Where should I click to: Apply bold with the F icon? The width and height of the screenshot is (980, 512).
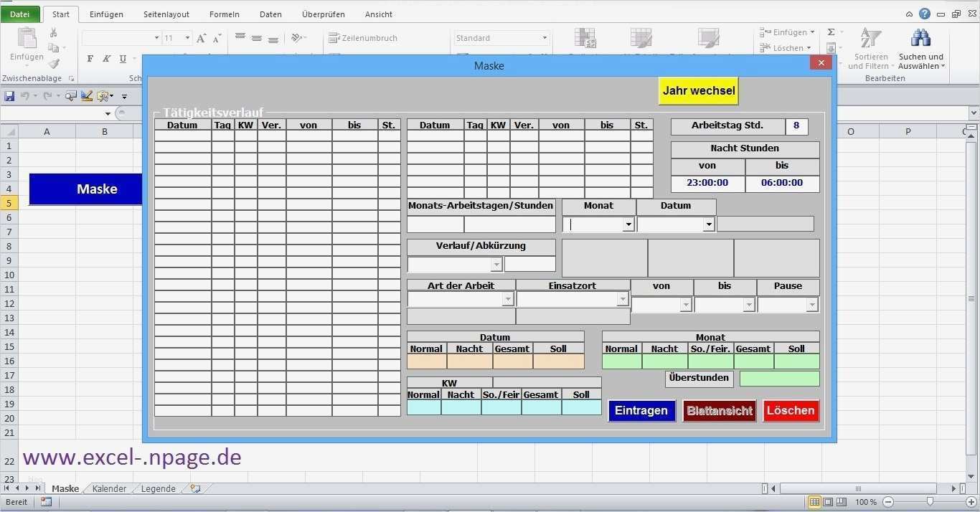[90, 59]
